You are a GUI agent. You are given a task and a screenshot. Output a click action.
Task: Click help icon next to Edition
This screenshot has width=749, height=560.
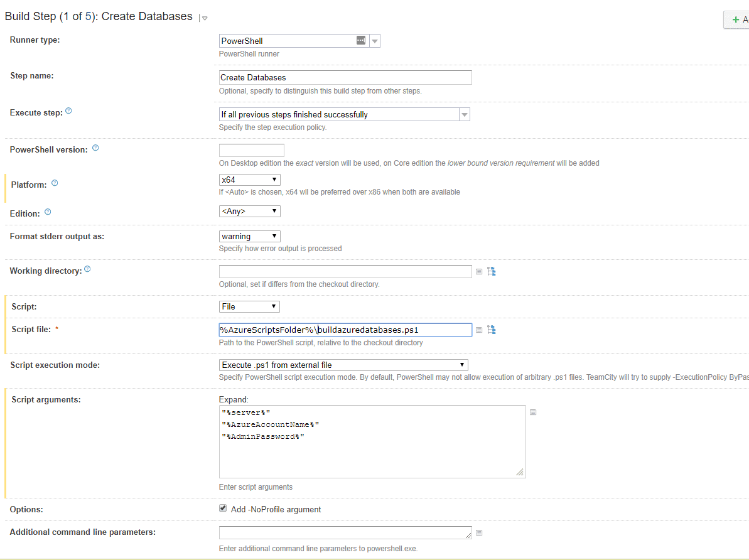[x=48, y=212]
